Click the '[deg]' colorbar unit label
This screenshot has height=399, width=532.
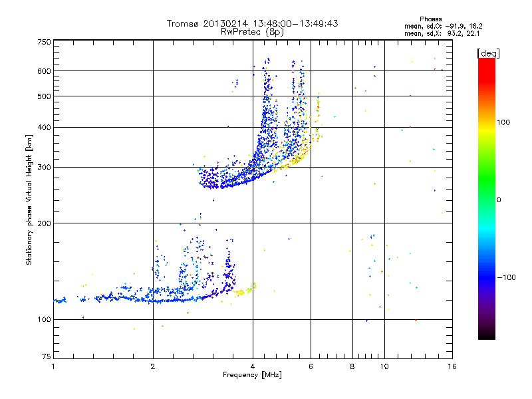pos(488,53)
